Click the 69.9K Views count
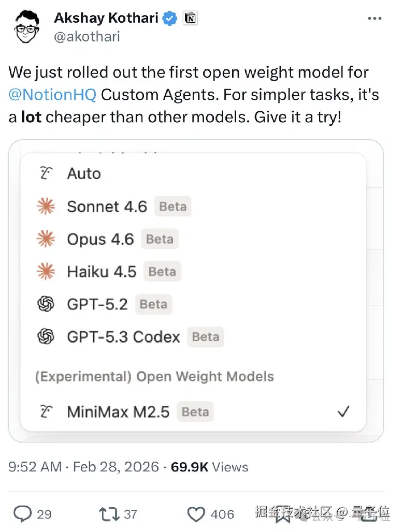Screen dimensions: 403x532 [210, 467]
